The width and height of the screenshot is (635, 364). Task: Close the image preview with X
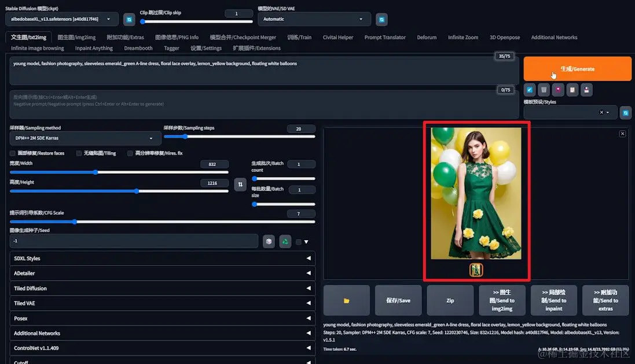[622, 134]
